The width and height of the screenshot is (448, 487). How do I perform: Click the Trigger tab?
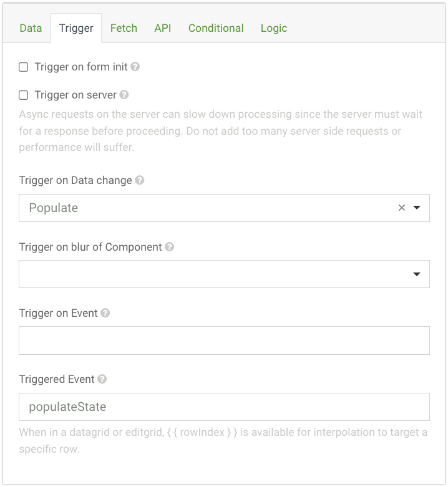(76, 28)
